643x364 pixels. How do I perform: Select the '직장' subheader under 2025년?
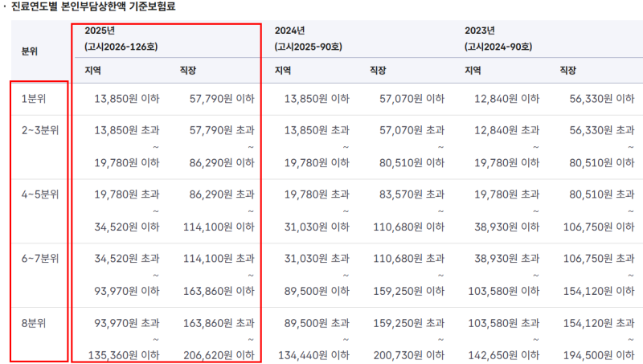[x=188, y=71]
